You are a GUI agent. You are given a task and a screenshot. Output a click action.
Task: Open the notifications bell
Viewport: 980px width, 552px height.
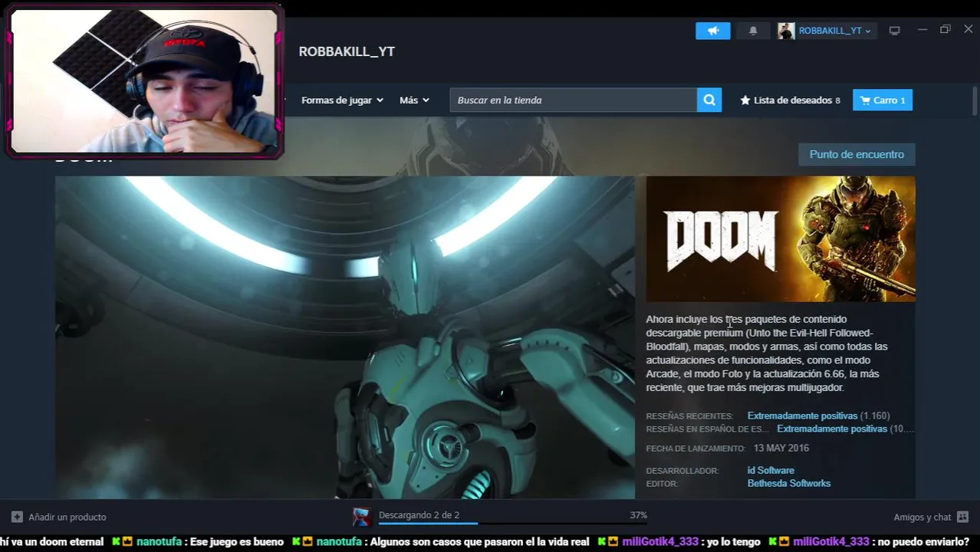click(x=753, y=31)
